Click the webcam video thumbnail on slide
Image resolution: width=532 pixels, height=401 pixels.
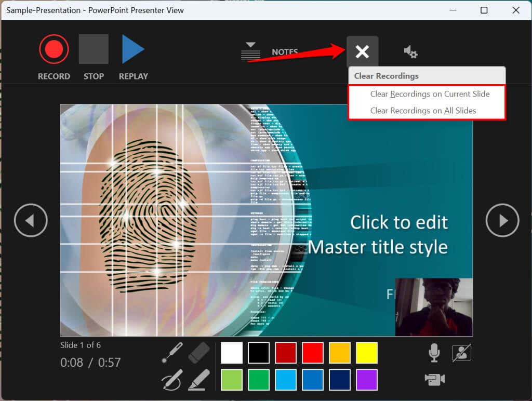[434, 308]
